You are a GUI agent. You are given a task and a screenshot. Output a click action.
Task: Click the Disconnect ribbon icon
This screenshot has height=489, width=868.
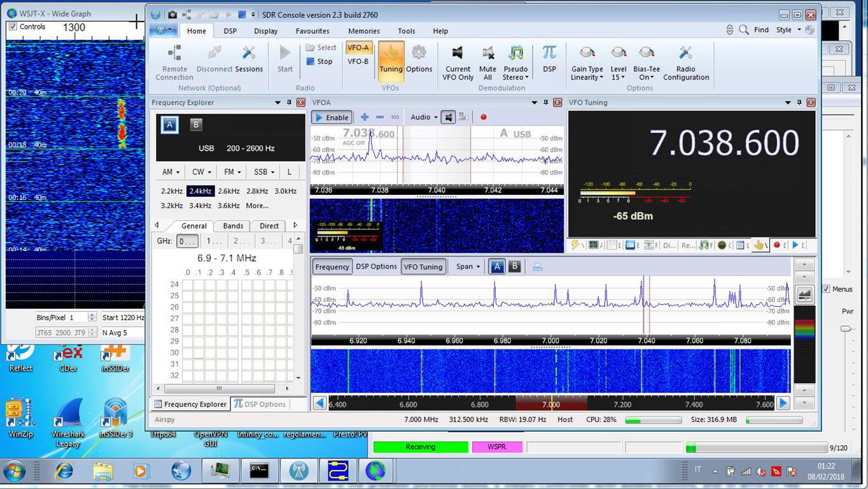tap(214, 59)
